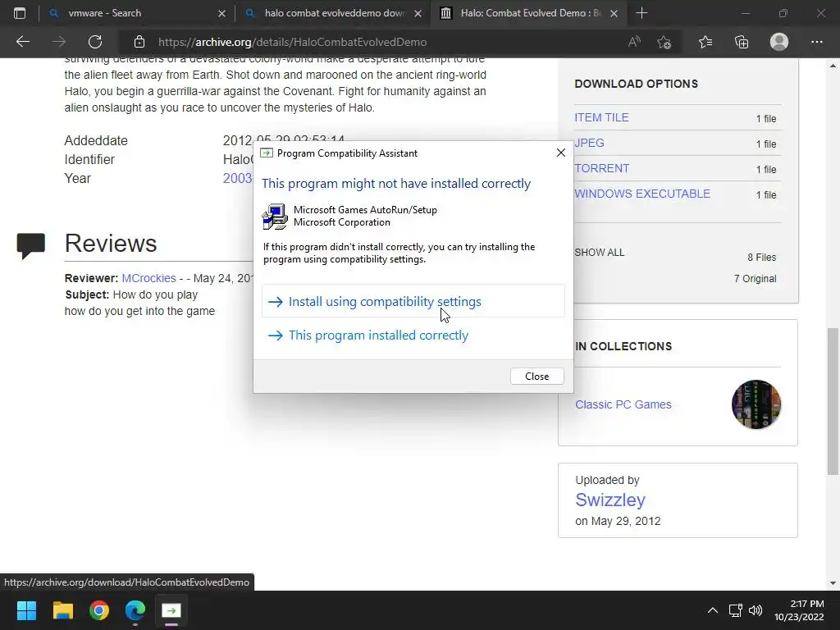Open the volume speaker tray icon
The width and height of the screenshot is (840, 630).
click(756, 610)
